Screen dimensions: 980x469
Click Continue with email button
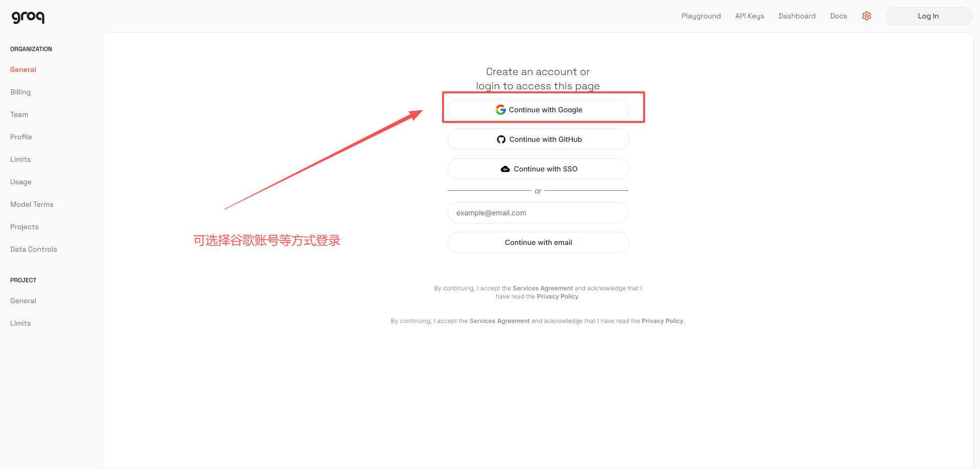pos(538,242)
